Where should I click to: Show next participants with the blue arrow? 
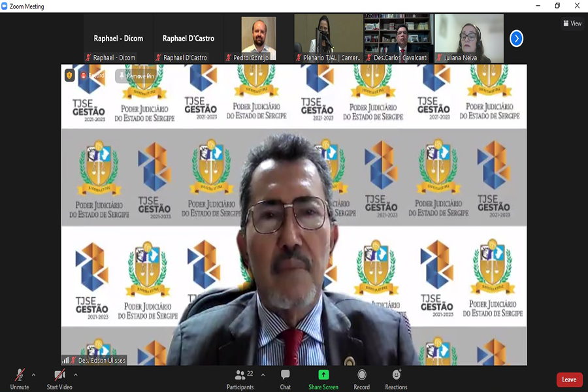pos(516,39)
